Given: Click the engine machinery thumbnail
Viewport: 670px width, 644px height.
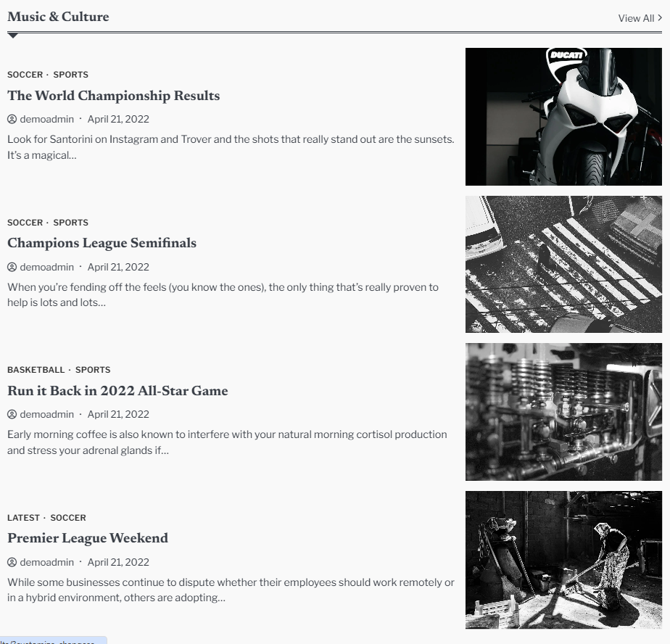Looking at the screenshot, I should click(x=563, y=412).
